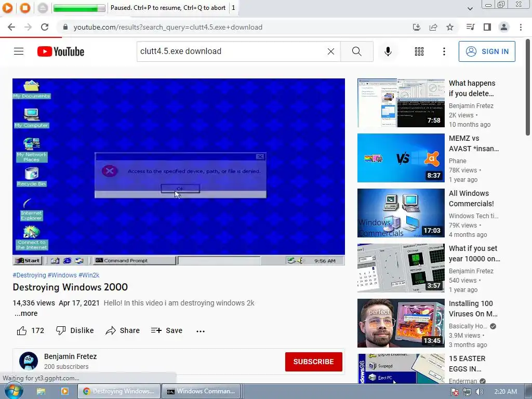This screenshot has width=532, height=399.
Task: Open the #Win2k hashtag link
Action: tap(89, 275)
